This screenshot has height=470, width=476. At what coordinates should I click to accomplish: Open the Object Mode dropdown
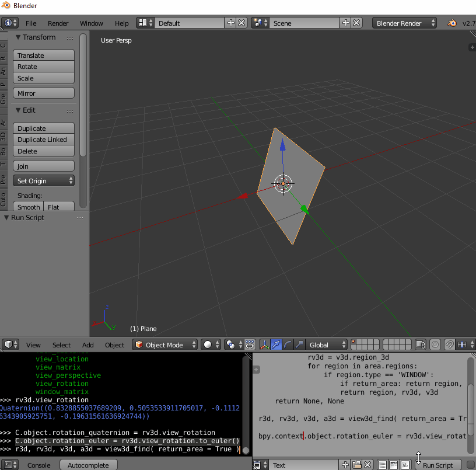(165, 344)
